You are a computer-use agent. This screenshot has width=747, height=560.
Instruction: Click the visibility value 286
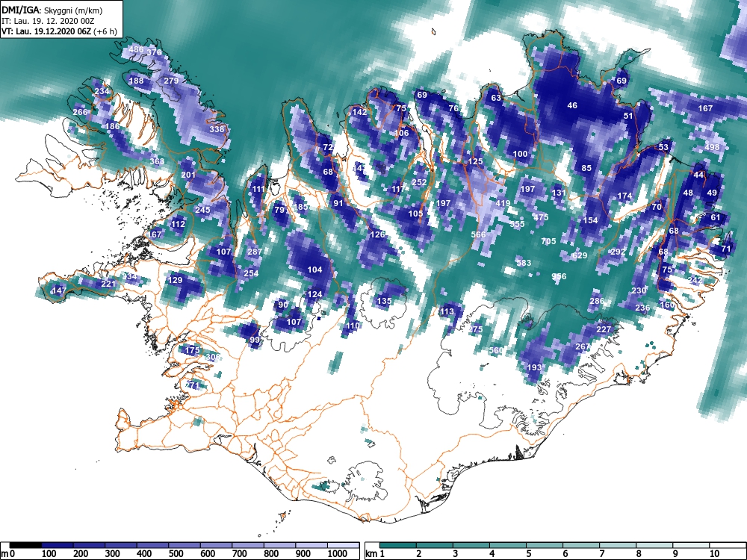click(x=597, y=301)
